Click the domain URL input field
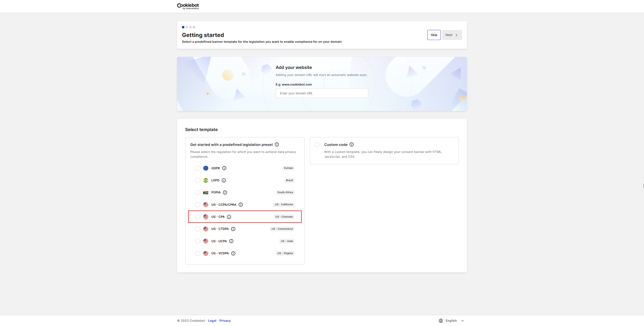Image resolution: width=644 pixels, height=326 pixels. point(322,93)
